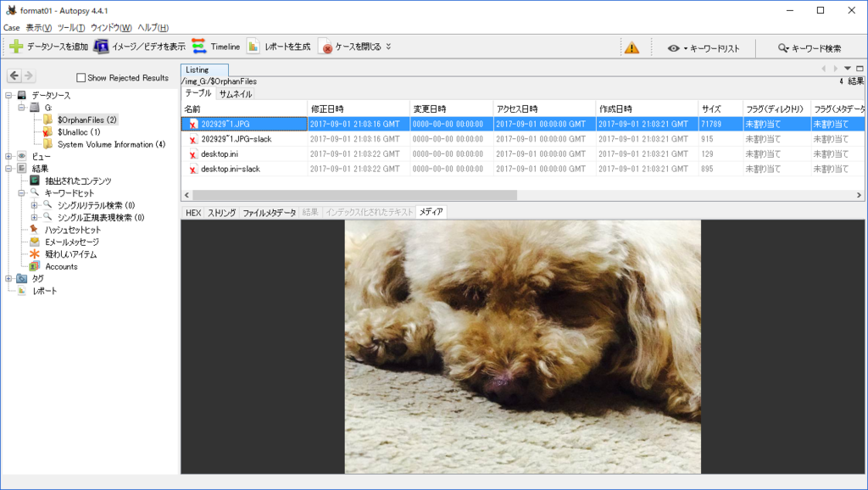Open the ケースを閉じる dropdown chevron
This screenshot has width=868, height=490.
click(x=387, y=46)
